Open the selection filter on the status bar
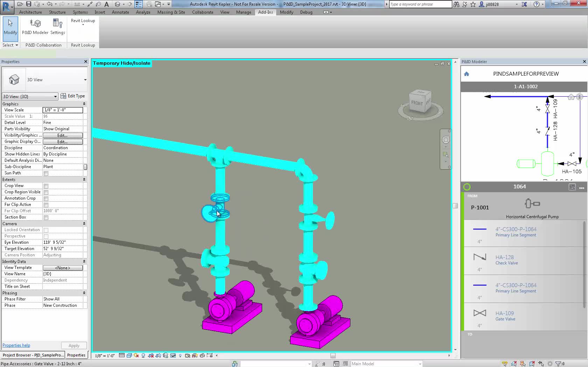Screen dimensions: 588x367 [x=558, y=363]
